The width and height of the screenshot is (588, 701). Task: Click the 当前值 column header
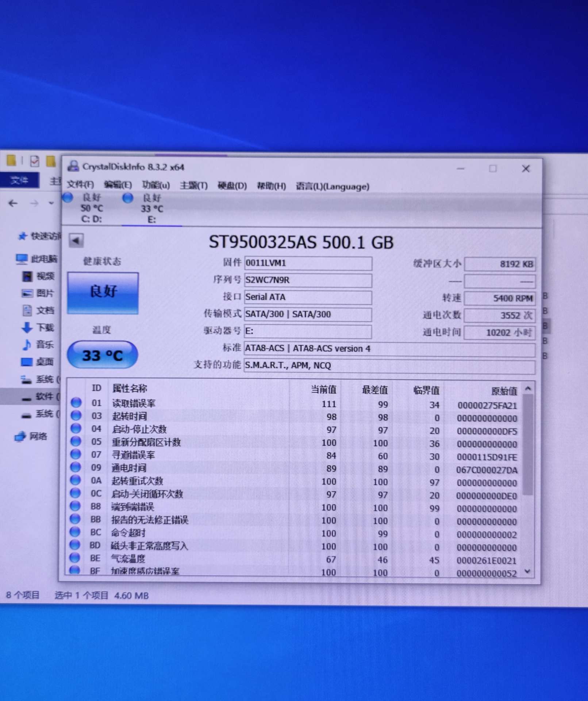[323, 390]
